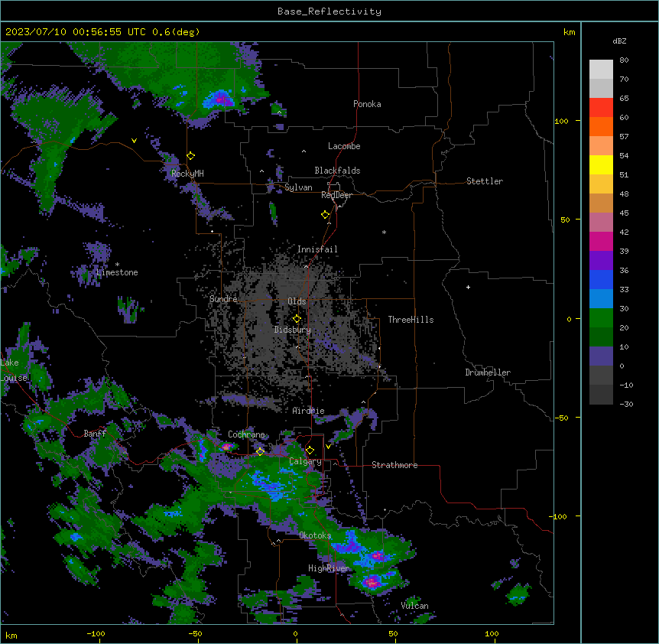Pick the blue 33-36 dBZ legend swatch
659x644 pixels.
(x=601, y=280)
